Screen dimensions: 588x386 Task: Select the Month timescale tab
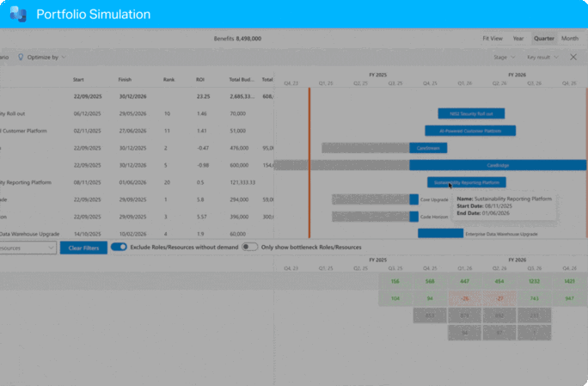[x=570, y=39]
